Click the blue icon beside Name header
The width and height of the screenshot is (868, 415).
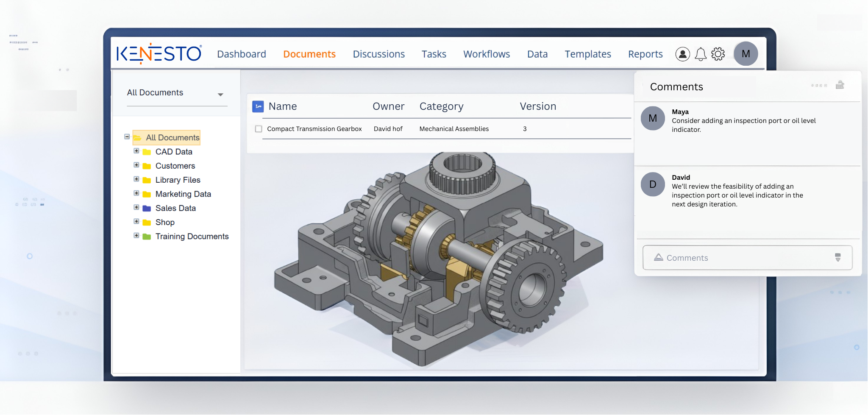coord(258,106)
